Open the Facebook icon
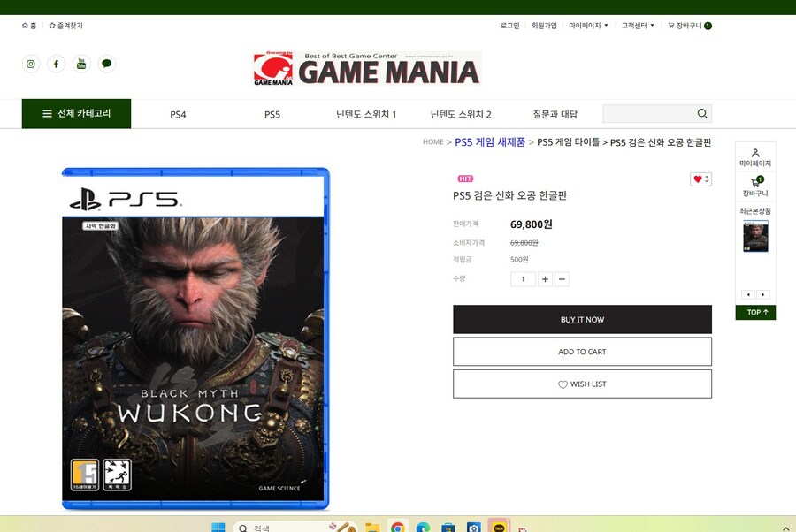 pos(56,64)
